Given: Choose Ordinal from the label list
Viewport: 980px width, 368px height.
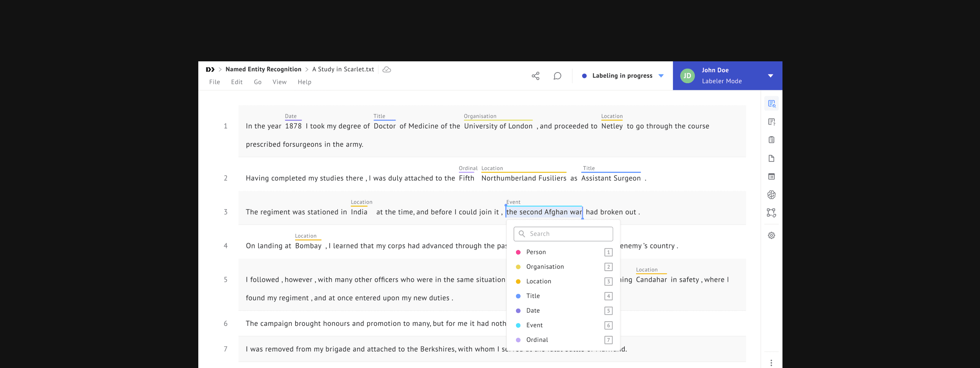Looking at the screenshot, I should [x=563, y=340].
